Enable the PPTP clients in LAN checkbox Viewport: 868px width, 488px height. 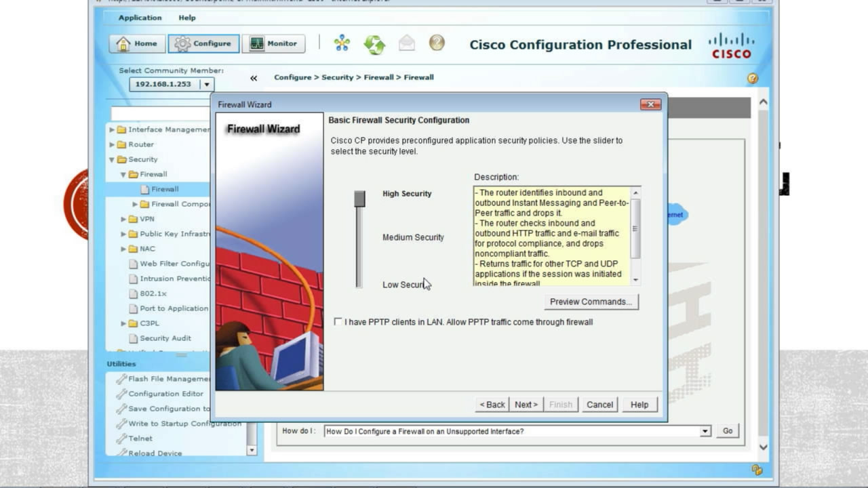338,322
